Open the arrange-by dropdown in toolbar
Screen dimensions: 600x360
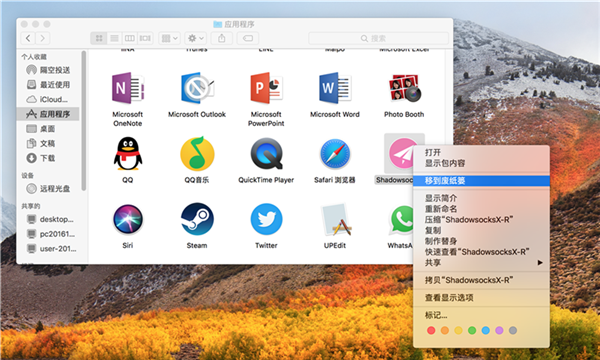[x=169, y=38]
